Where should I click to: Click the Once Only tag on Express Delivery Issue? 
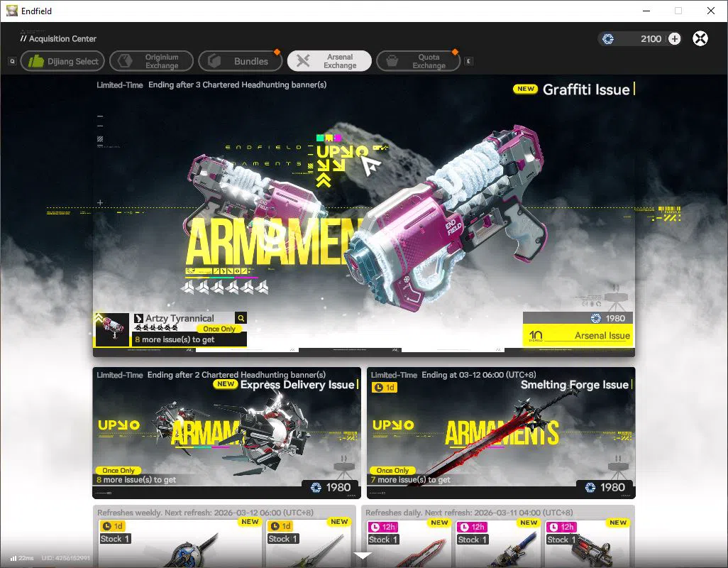pos(118,471)
